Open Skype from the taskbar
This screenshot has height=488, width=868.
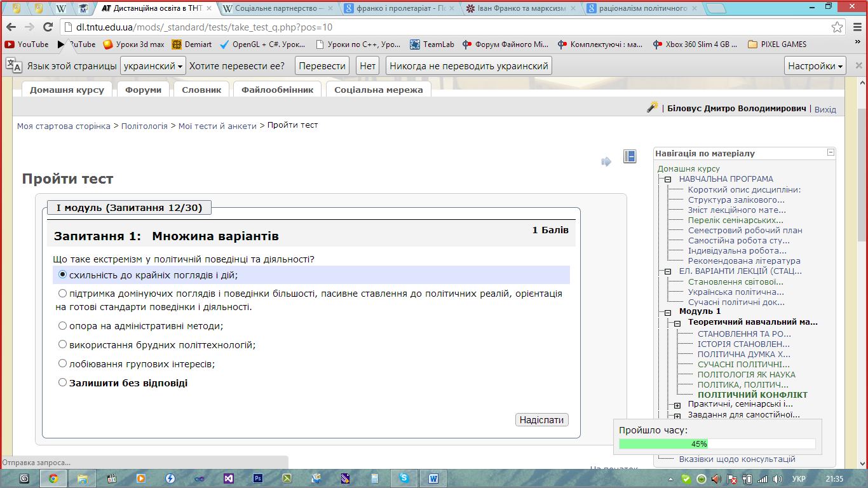pos(404,478)
